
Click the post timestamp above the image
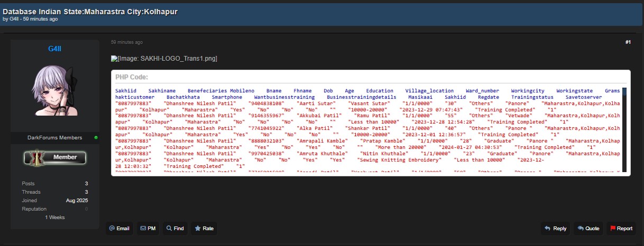[x=126, y=42]
